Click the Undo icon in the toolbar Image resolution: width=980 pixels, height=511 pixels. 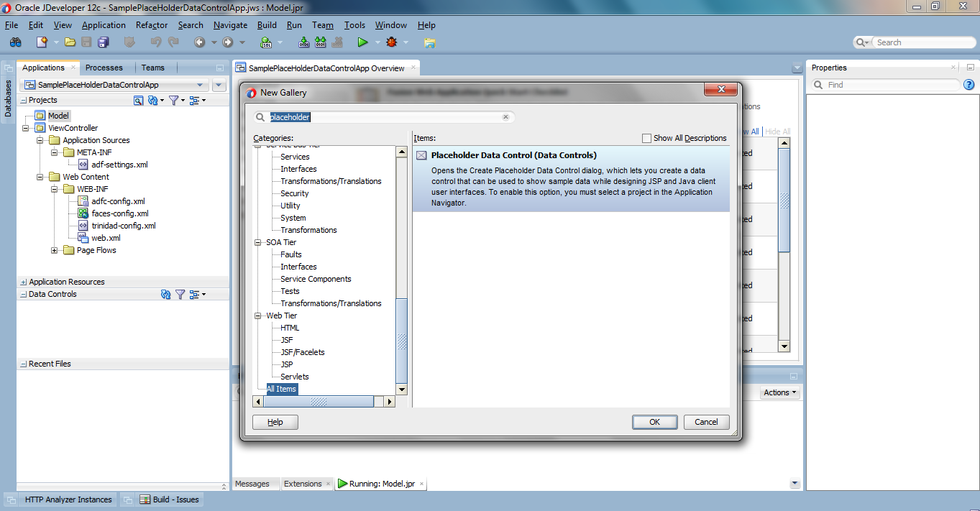pyautogui.click(x=155, y=42)
